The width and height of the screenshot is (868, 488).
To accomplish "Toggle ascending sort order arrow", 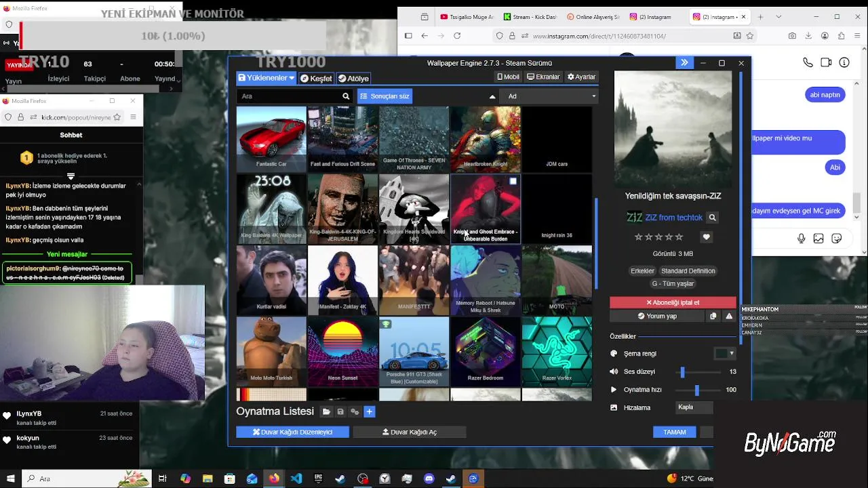I will click(x=492, y=96).
